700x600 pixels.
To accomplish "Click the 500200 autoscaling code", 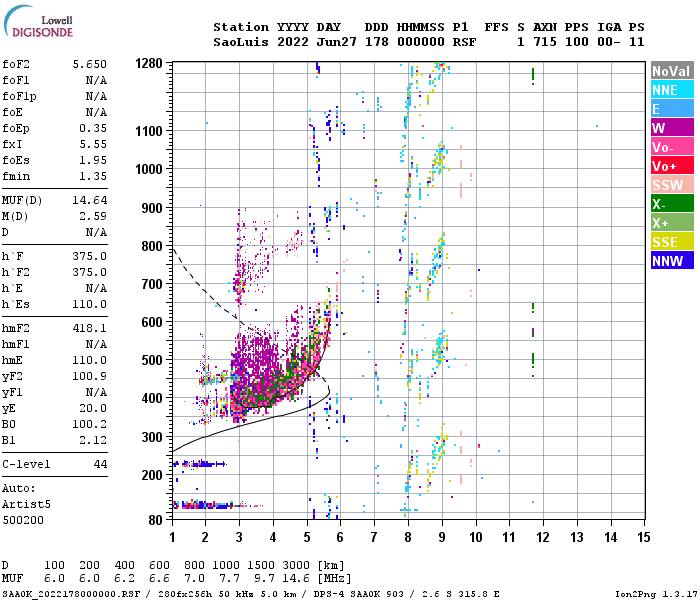I will (23, 521).
